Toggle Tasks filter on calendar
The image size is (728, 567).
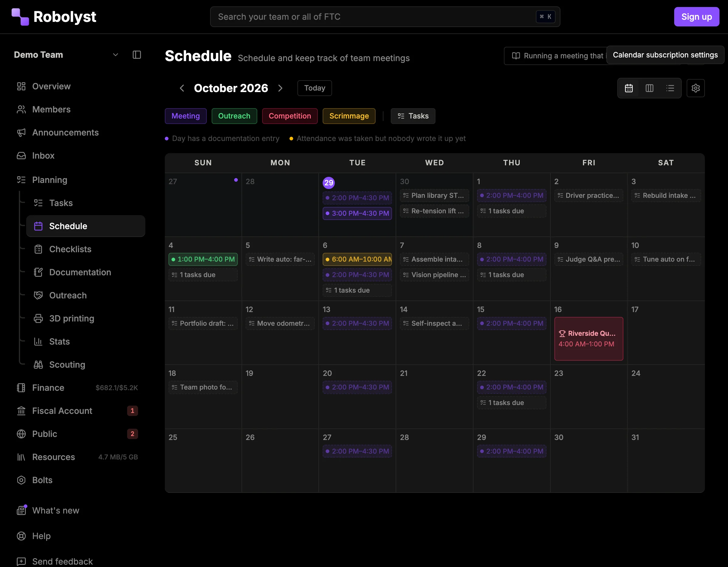point(413,116)
